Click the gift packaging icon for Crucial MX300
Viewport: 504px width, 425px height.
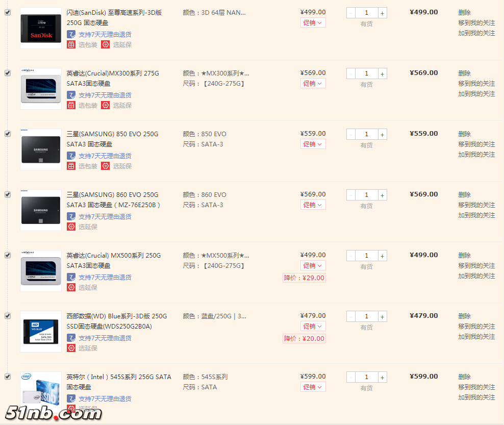(71, 105)
